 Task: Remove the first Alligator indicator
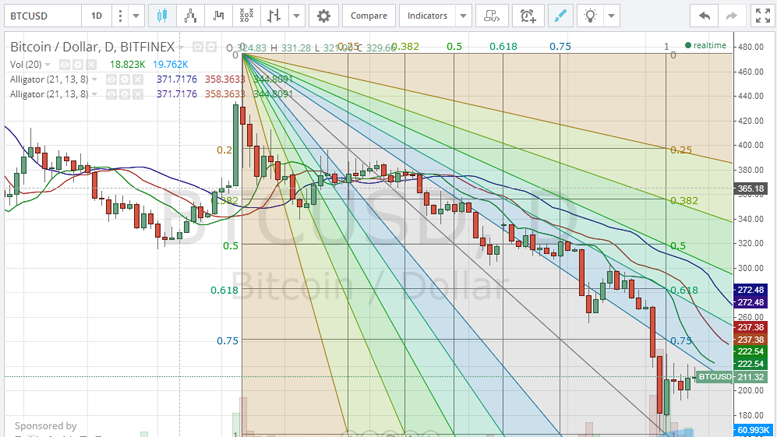pyautogui.click(x=138, y=79)
